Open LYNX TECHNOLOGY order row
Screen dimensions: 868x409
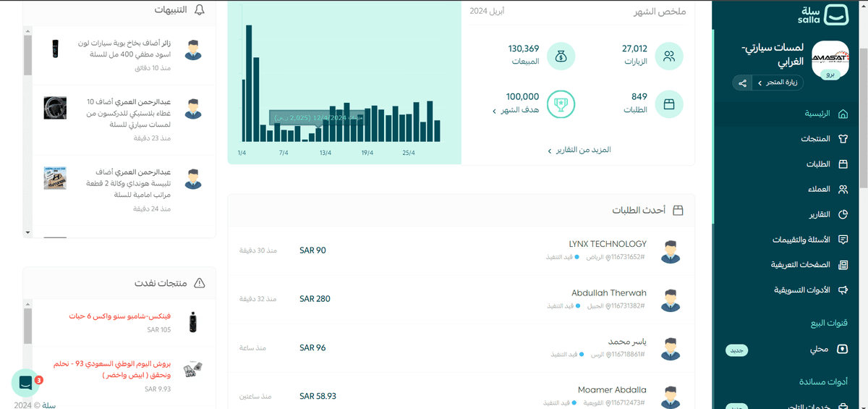tap(461, 250)
